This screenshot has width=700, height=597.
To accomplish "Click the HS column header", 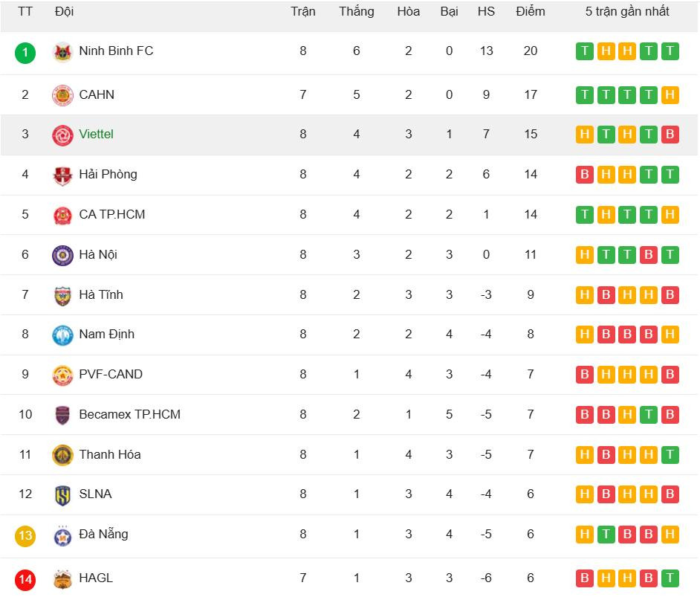I will tap(486, 12).
